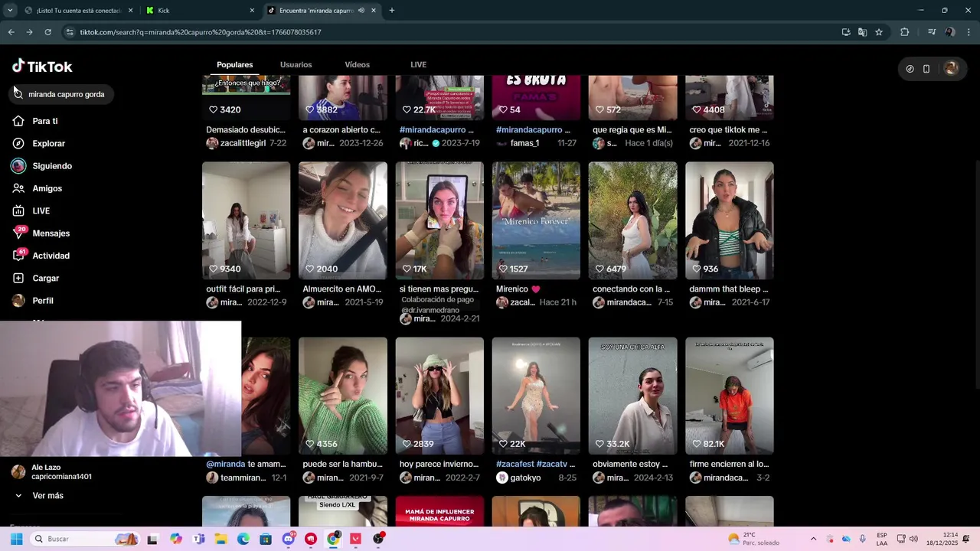Click the TikTok logo

click(x=42, y=67)
